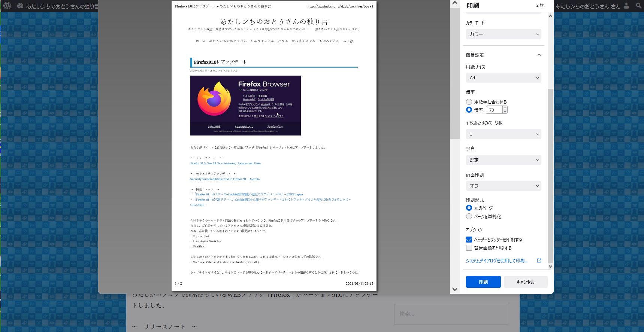Open the WordPress logo menu in admin bar
This screenshot has width=644, height=332.
pos(7,6)
